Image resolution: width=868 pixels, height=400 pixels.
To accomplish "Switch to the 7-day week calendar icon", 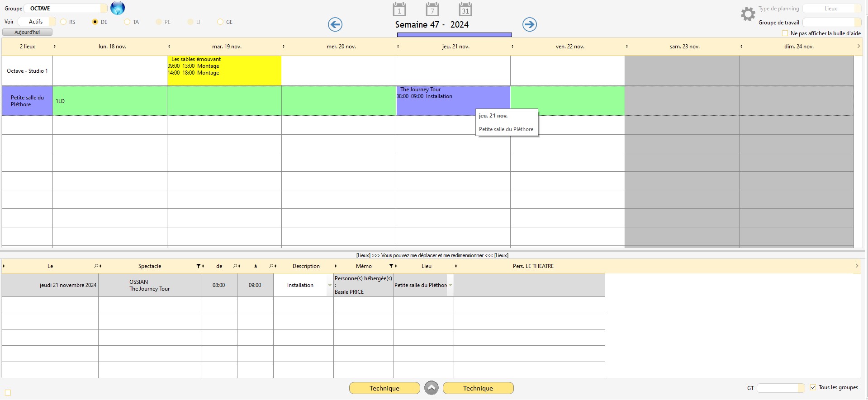I will tap(432, 9).
